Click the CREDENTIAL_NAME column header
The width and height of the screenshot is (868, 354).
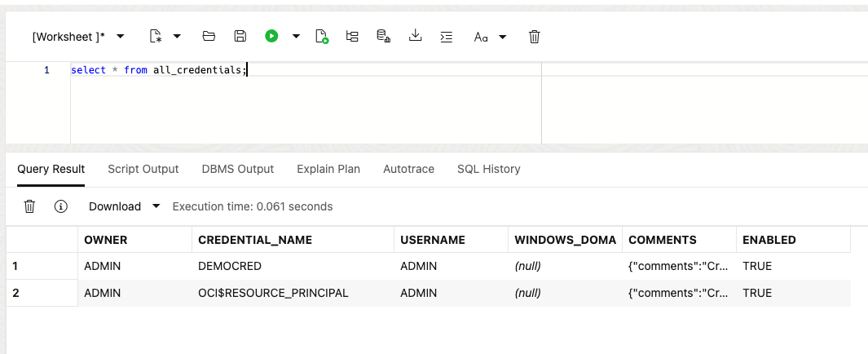pos(255,240)
